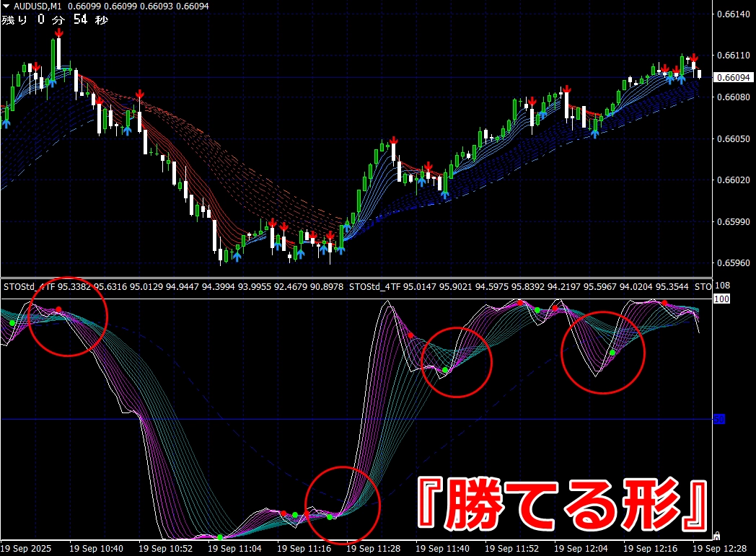Select the green dot inside the rightmost red circle

(x=612, y=353)
